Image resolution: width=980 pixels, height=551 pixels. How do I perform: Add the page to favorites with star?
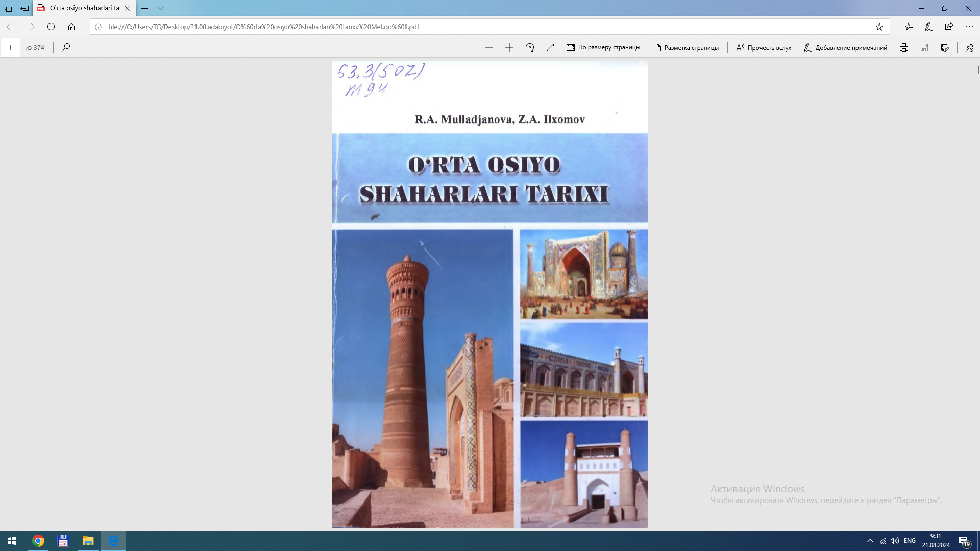click(x=878, y=27)
